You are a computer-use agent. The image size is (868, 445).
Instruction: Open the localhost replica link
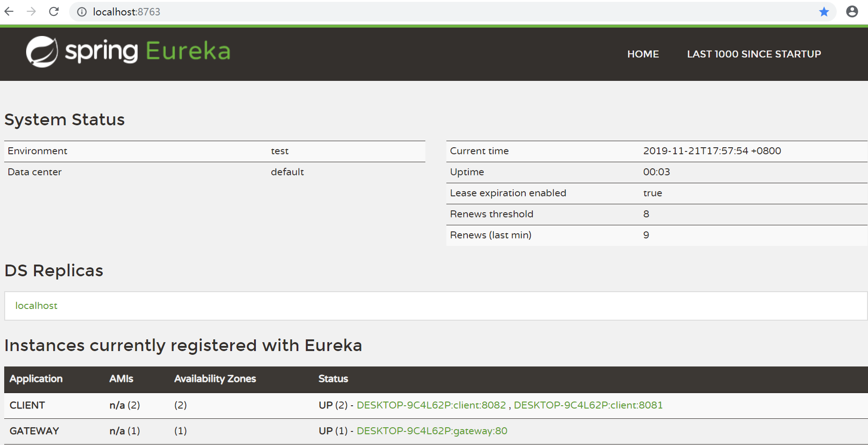click(36, 306)
